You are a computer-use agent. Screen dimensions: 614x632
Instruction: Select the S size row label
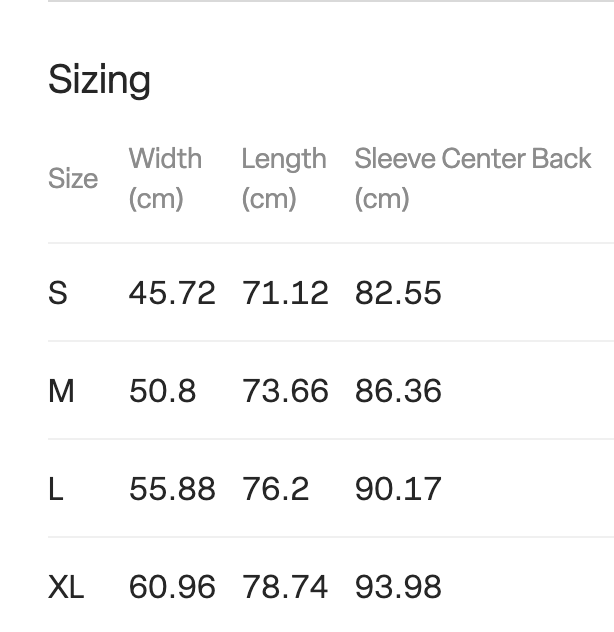(x=58, y=293)
